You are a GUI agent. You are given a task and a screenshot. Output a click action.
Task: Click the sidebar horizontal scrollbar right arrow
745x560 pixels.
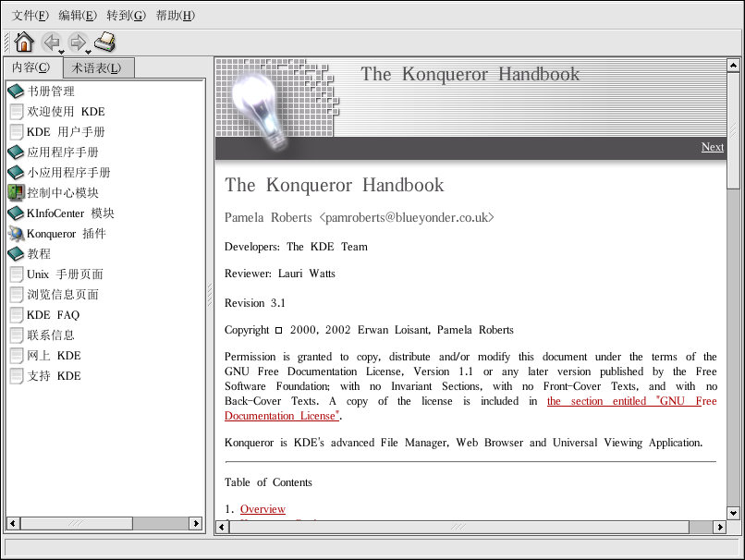pos(196,523)
